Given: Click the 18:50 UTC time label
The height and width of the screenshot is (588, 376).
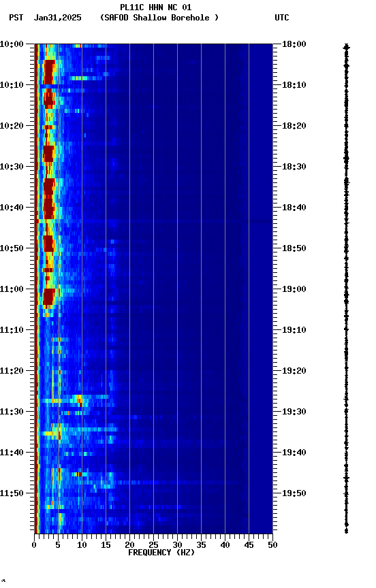Looking at the screenshot, I should point(294,248).
